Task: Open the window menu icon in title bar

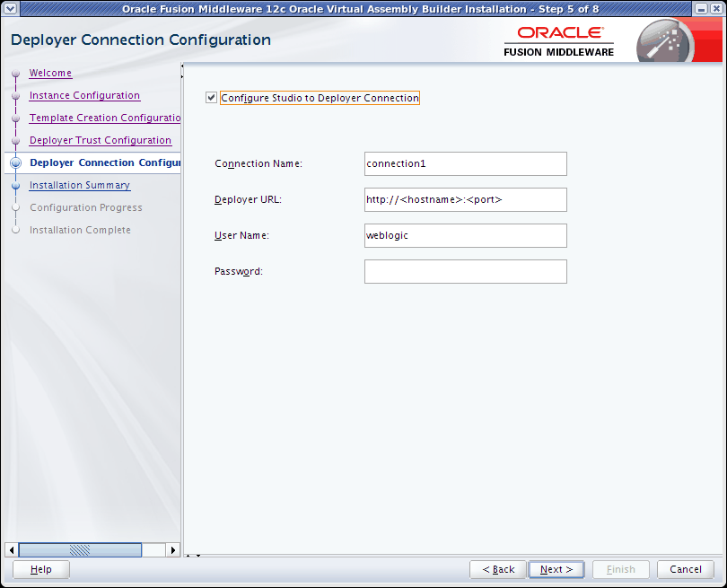Action: tap(10, 8)
